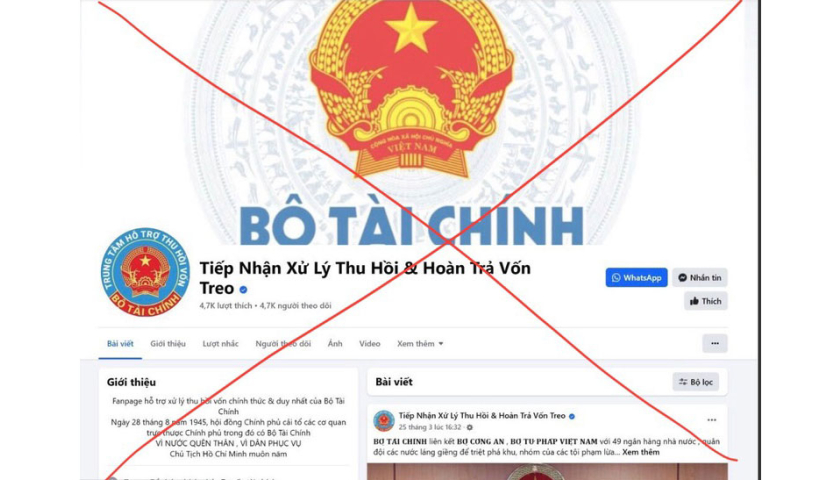Image resolution: width=840 pixels, height=480 pixels.
Task: Click the post author avatar
Action: tap(384, 421)
